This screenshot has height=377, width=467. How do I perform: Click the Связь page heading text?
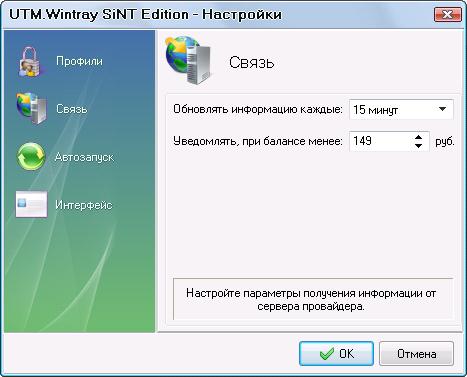pos(252,63)
